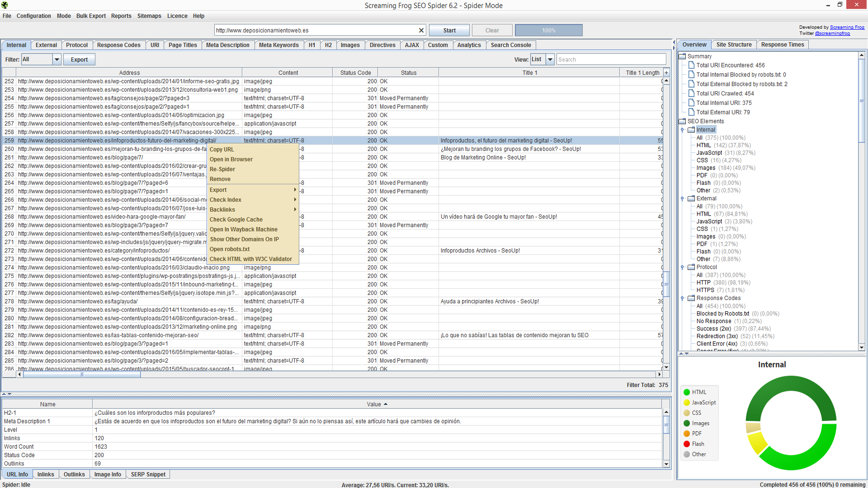
Task: Clear the URL field with the X icon
Action: click(x=421, y=30)
